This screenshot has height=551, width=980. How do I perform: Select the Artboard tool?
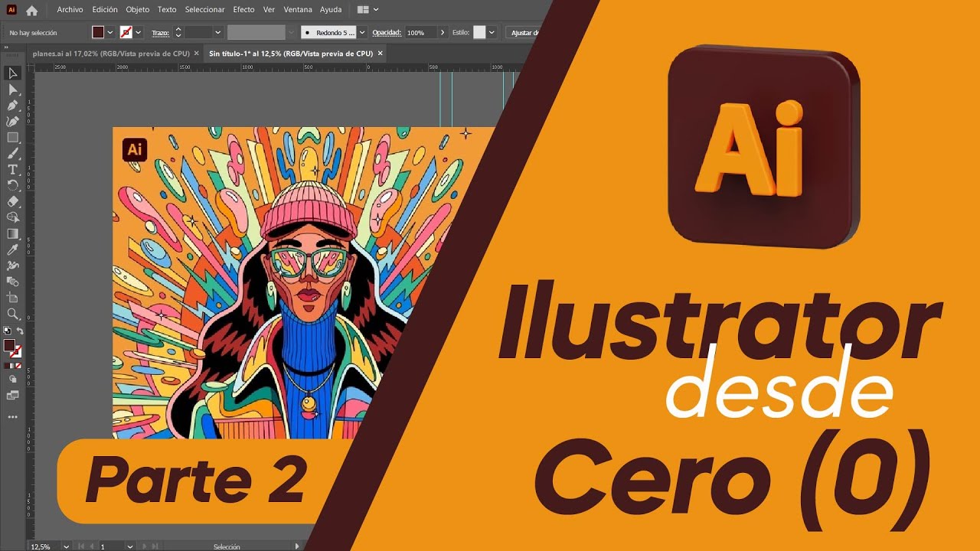click(13, 298)
